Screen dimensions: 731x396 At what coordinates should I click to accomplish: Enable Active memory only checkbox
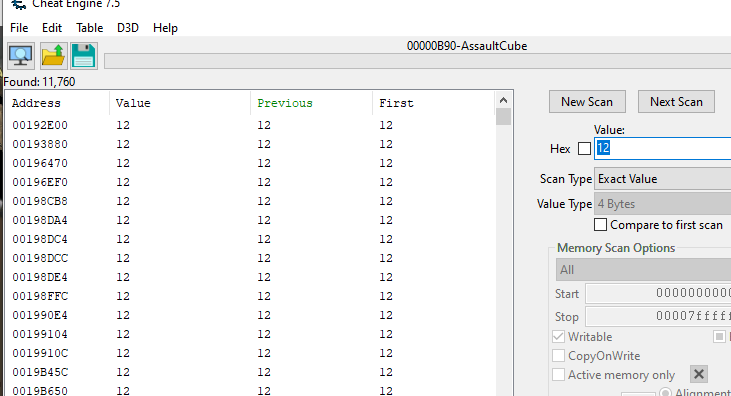tap(559, 375)
